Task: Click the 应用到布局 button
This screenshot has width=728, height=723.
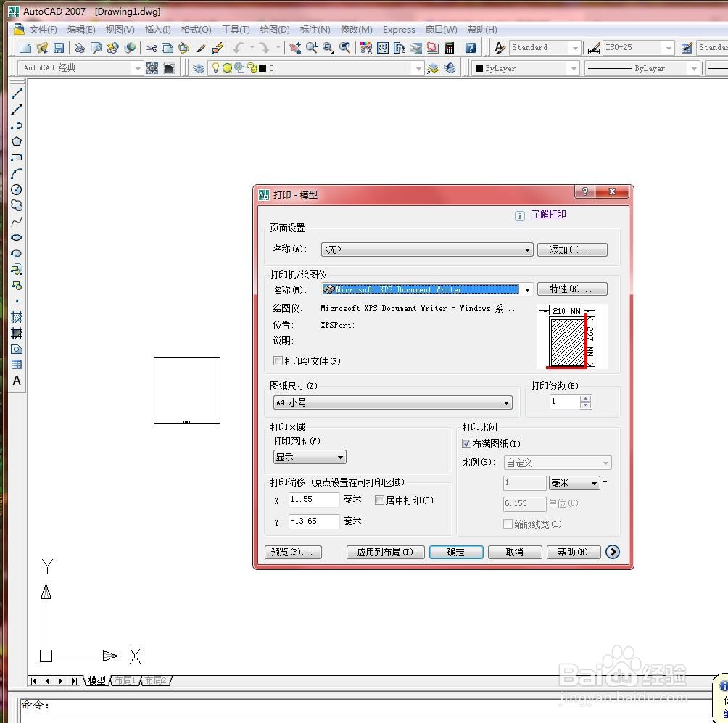Action: 385,552
